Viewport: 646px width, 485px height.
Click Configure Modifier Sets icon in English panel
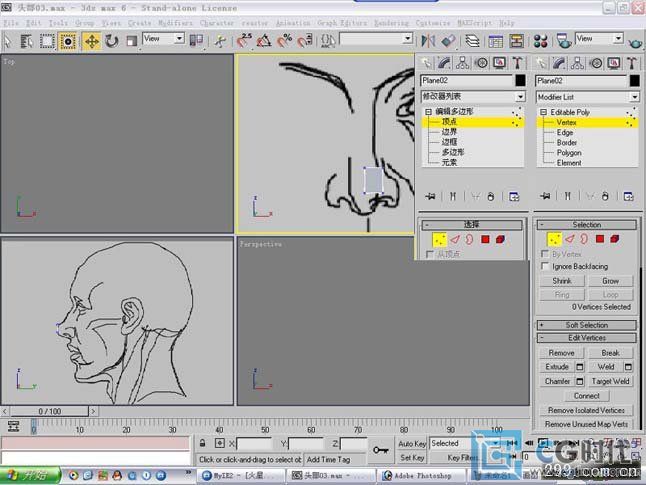coord(628,196)
